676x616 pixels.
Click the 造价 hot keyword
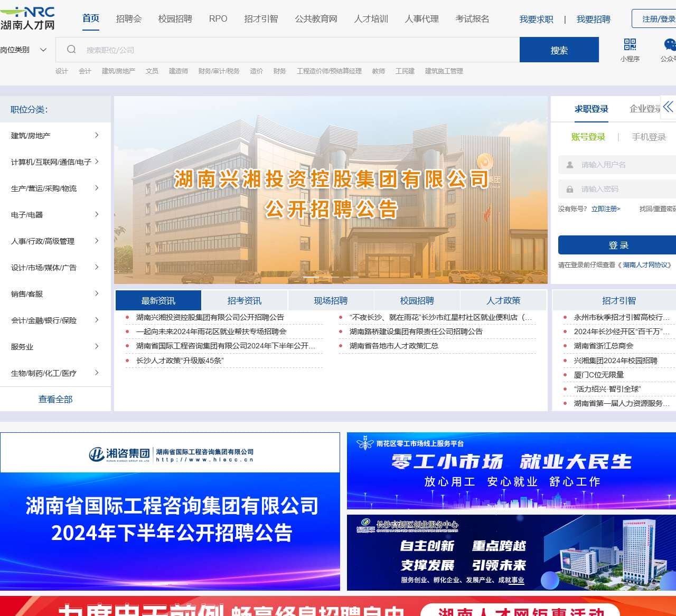(x=256, y=71)
